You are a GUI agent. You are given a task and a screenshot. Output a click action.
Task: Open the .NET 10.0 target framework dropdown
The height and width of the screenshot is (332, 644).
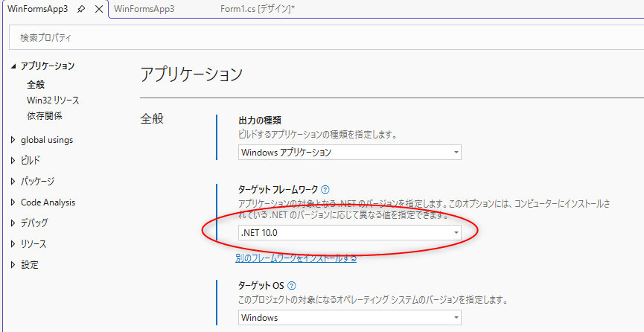(x=349, y=233)
